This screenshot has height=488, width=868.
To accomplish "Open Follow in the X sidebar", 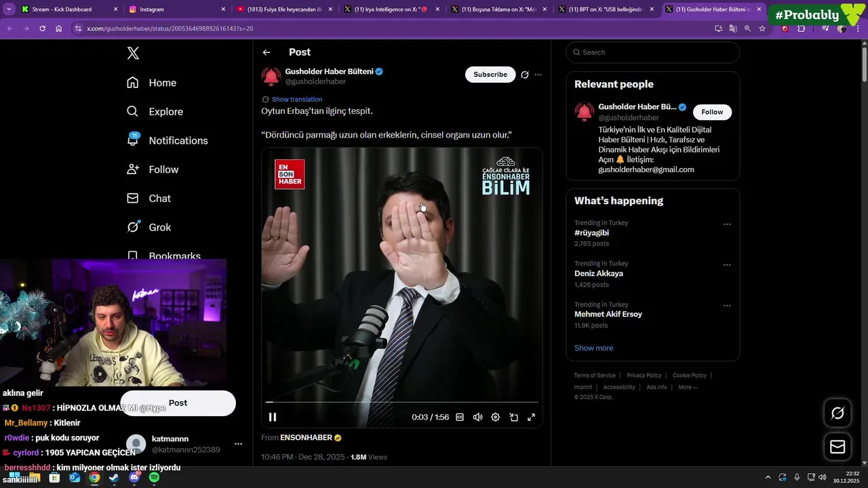I will pyautogui.click(x=153, y=169).
